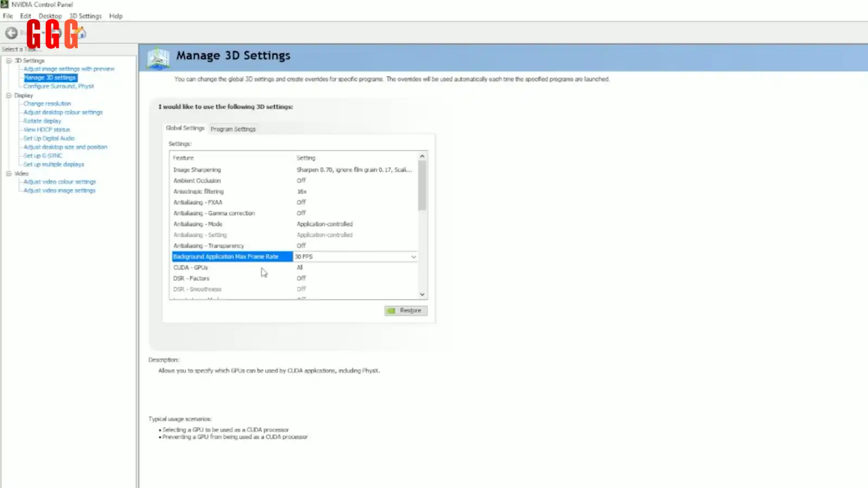
Task: Open the Help menu
Action: click(116, 16)
